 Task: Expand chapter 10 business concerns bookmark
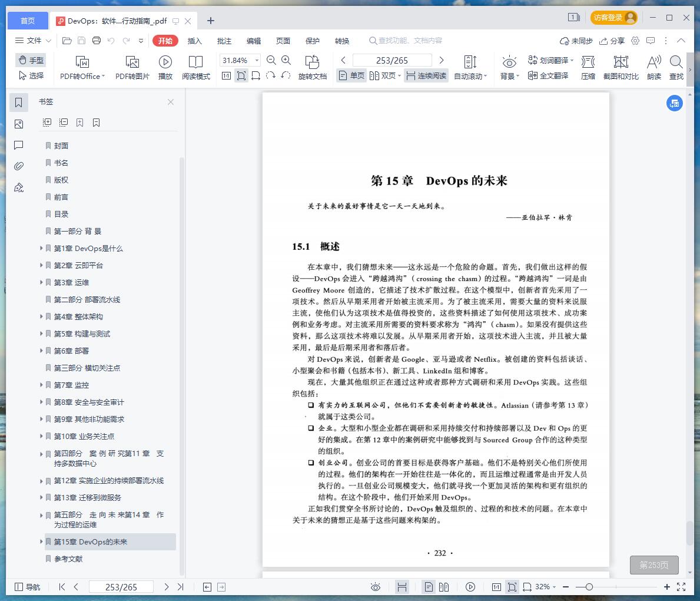point(41,436)
